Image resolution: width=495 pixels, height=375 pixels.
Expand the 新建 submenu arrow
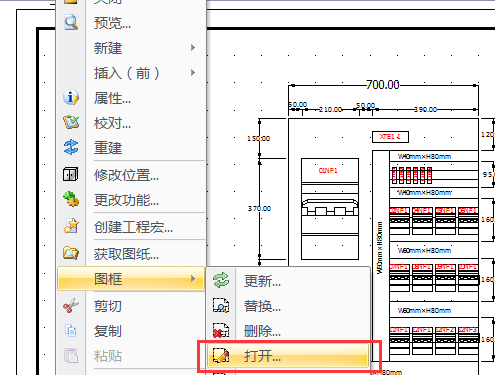193,48
